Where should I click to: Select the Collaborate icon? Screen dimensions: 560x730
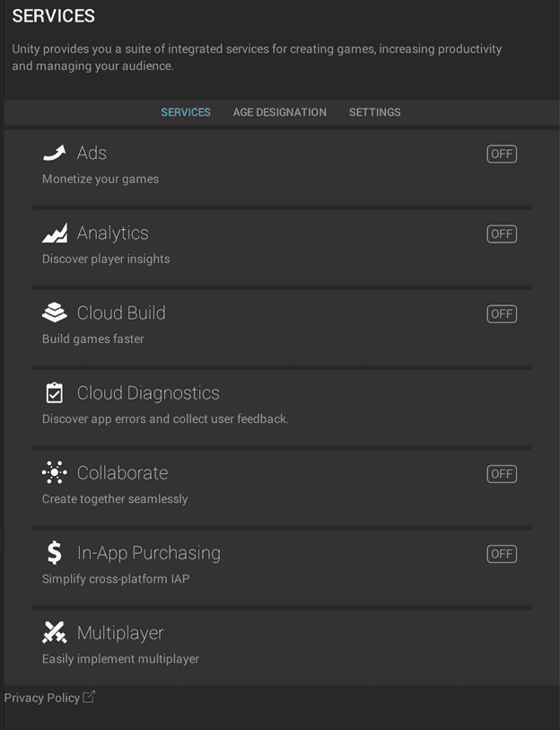click(54, 472)
